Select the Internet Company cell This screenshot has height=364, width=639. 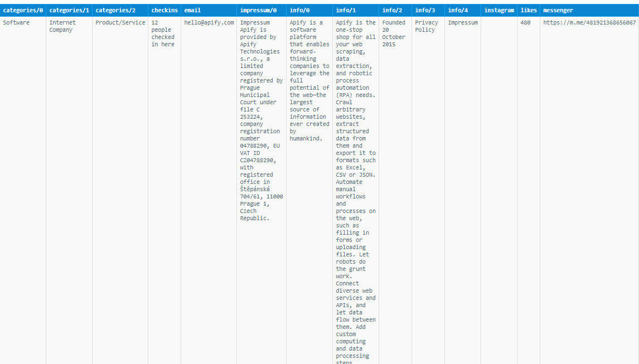point(69,190)
